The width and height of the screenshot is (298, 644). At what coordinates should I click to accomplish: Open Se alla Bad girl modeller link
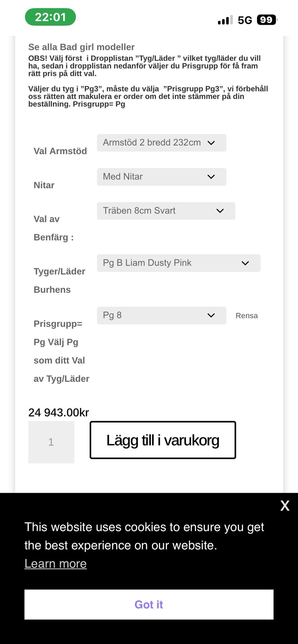pyautogui.click(x=81, y=47)
